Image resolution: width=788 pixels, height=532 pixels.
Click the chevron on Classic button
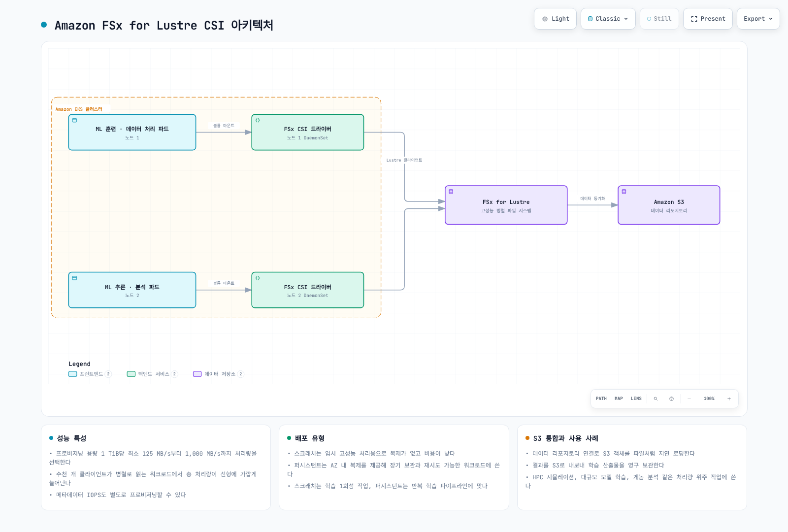(626, 19)
